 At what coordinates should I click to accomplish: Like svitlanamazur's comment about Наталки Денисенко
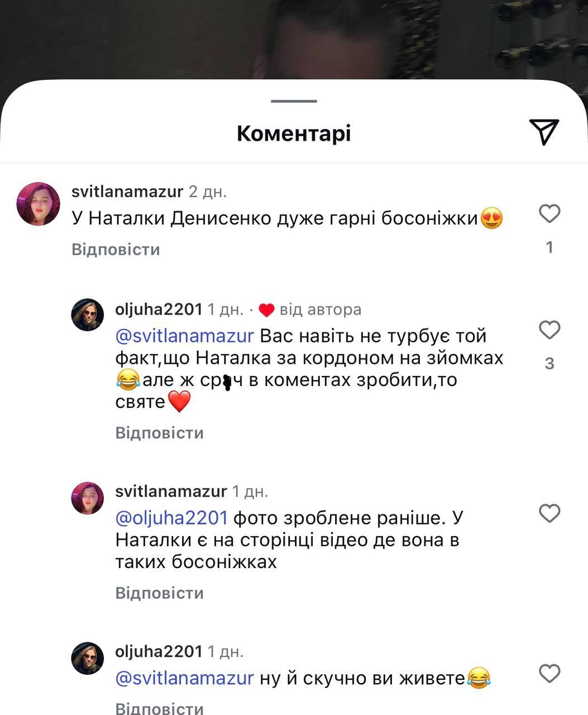pyautogui.click(x=549, y=214)
